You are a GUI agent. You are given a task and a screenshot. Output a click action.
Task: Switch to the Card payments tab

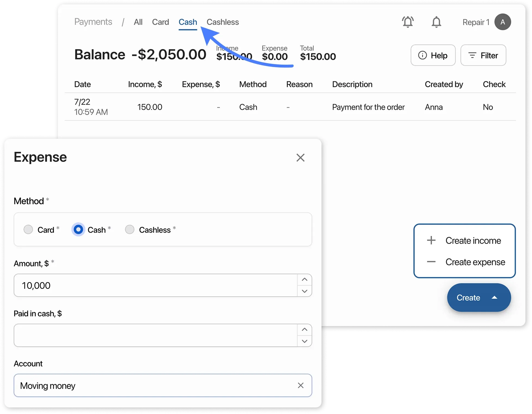(160, 22)
